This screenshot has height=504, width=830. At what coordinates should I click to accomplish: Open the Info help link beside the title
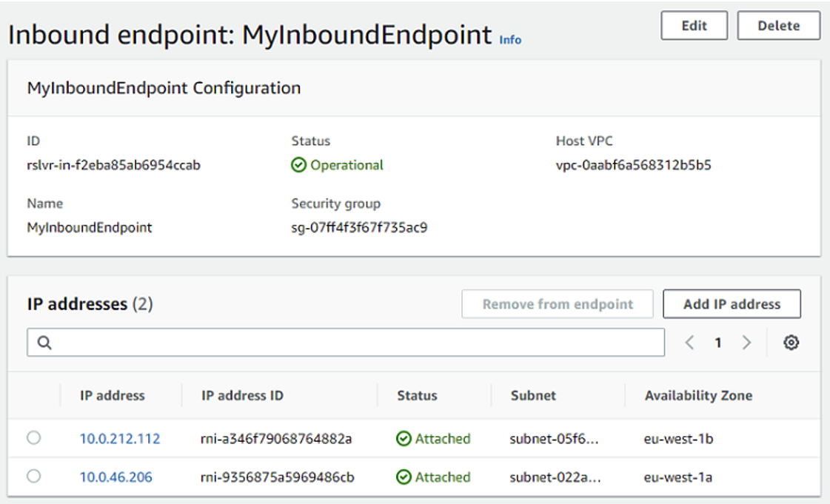[x=509, y=41]
